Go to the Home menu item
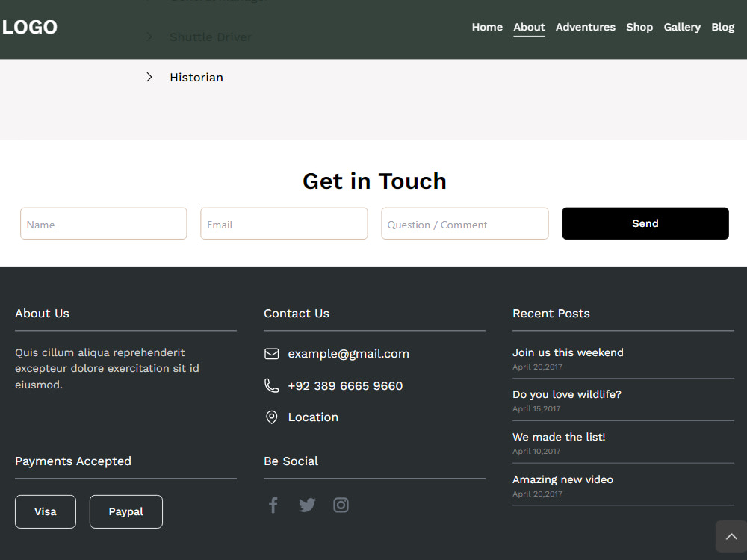747x560 pixels. coord(487,27)
